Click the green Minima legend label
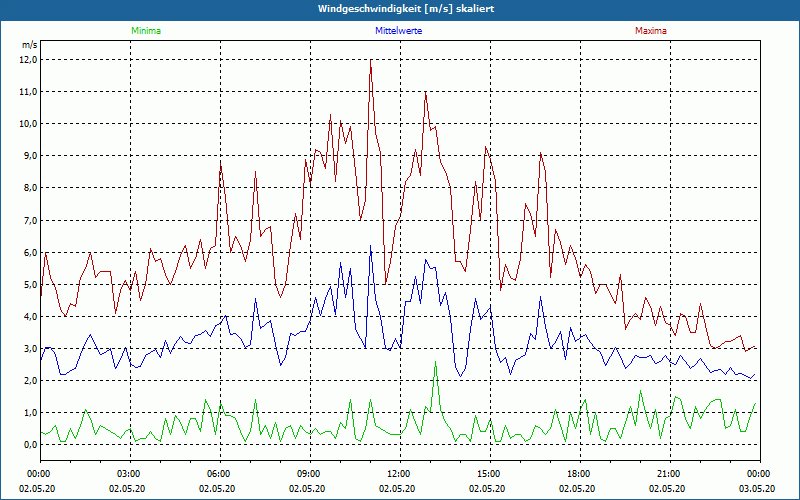 coord(145,31)
